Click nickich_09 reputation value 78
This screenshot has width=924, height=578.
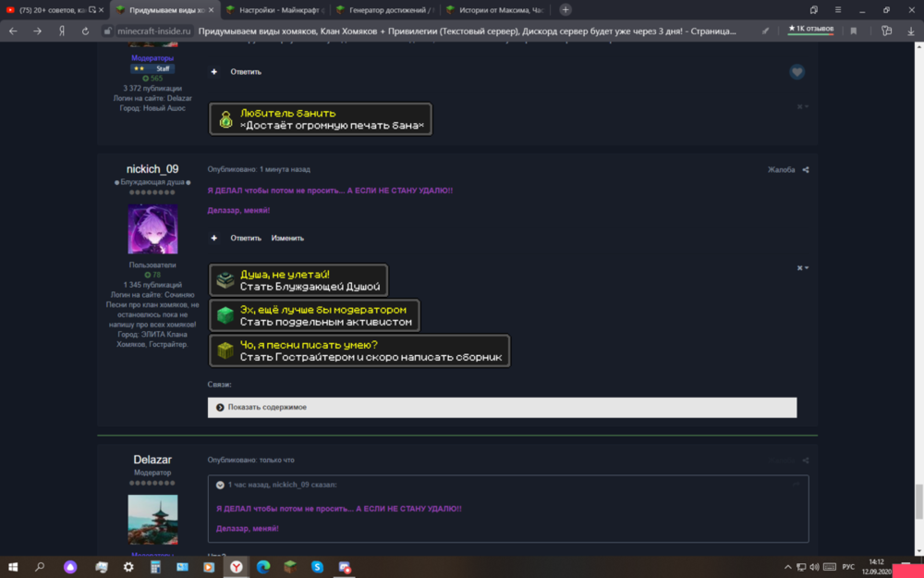pos(152,275)
